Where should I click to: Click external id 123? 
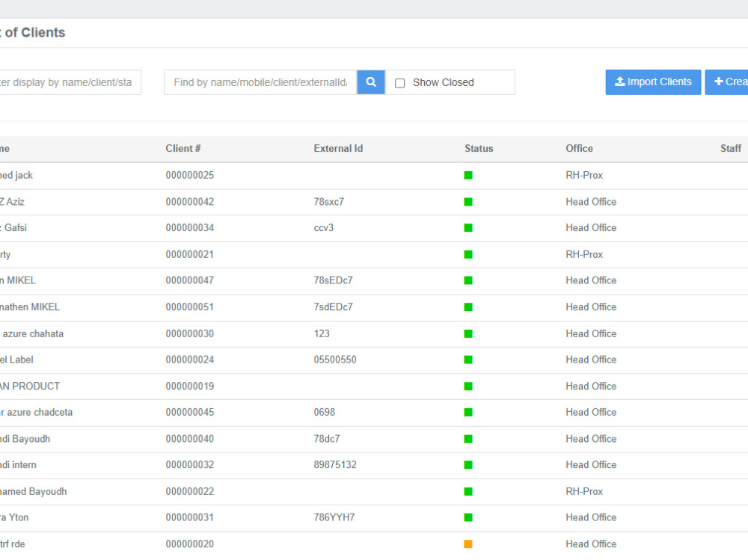tap(322, 334)
